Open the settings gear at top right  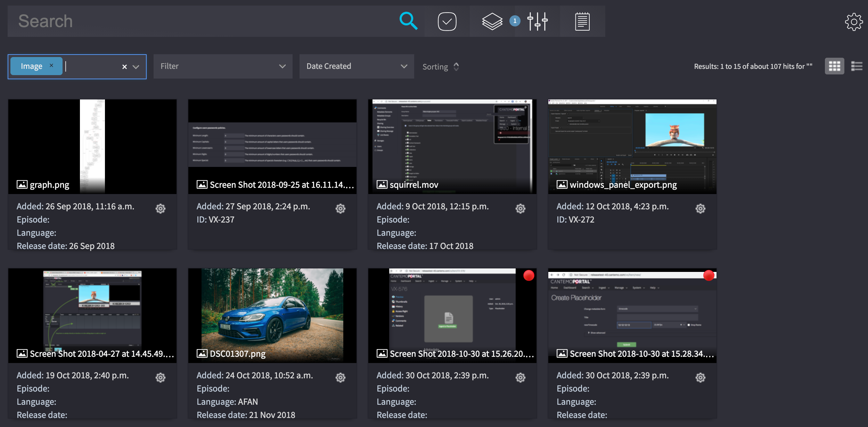coord(854,22)
